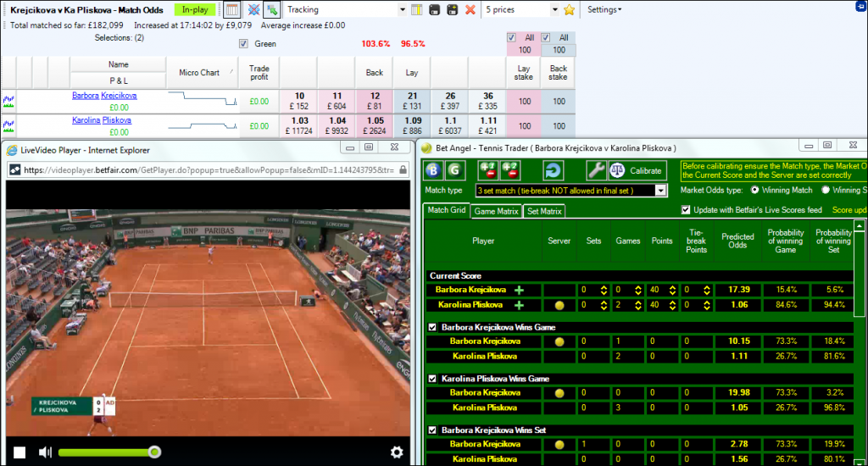Click green plus next to Karolina Pliskova score
Image resolution: width=868 pixels, height=466 pixels.
(x=520, y=305)
